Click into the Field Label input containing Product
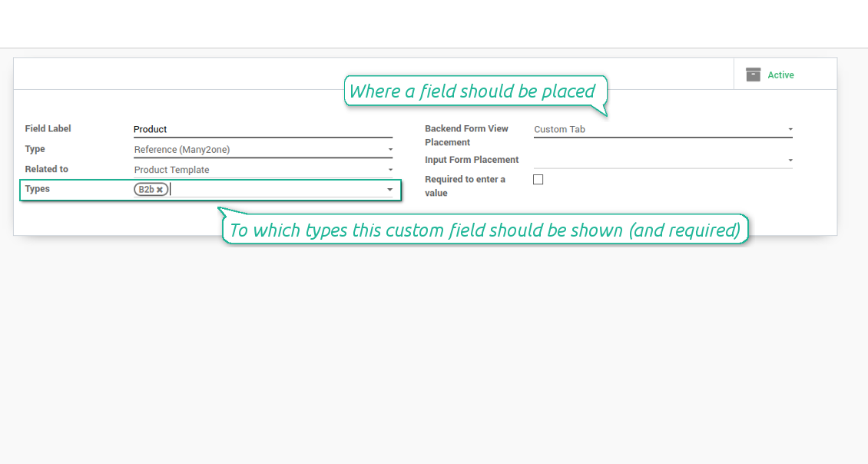 pyautogui.click(x=263, y=130)
